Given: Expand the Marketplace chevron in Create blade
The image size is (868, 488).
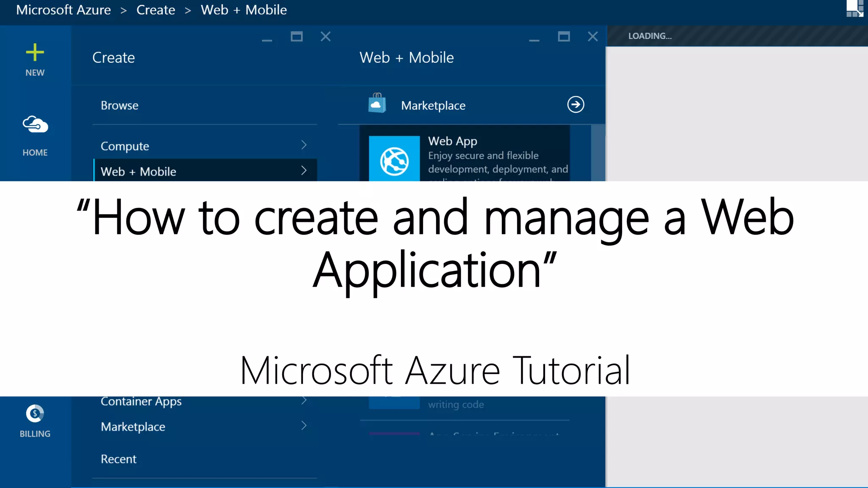Looking at the screenshot, I should (x=304, y=426).
